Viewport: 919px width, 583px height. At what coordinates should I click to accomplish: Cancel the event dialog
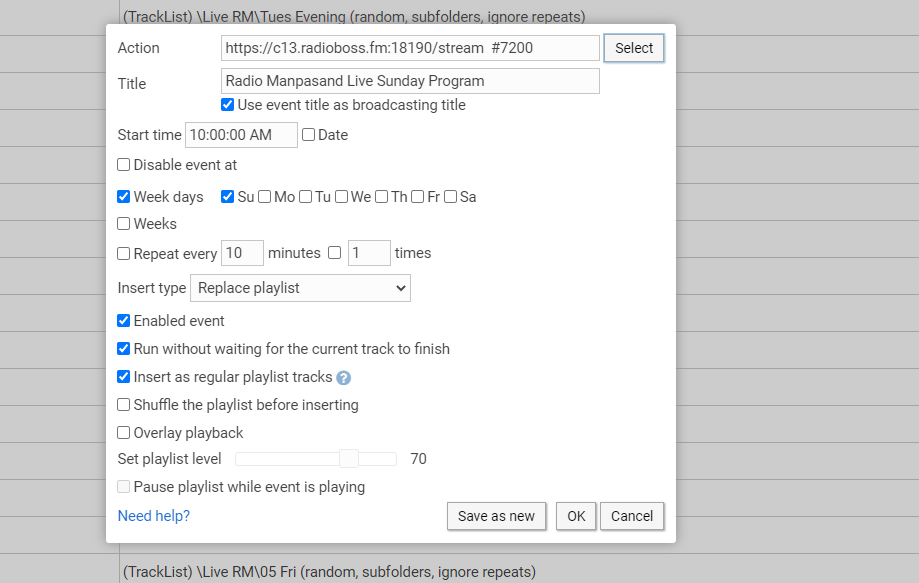(x=632, y=516)
